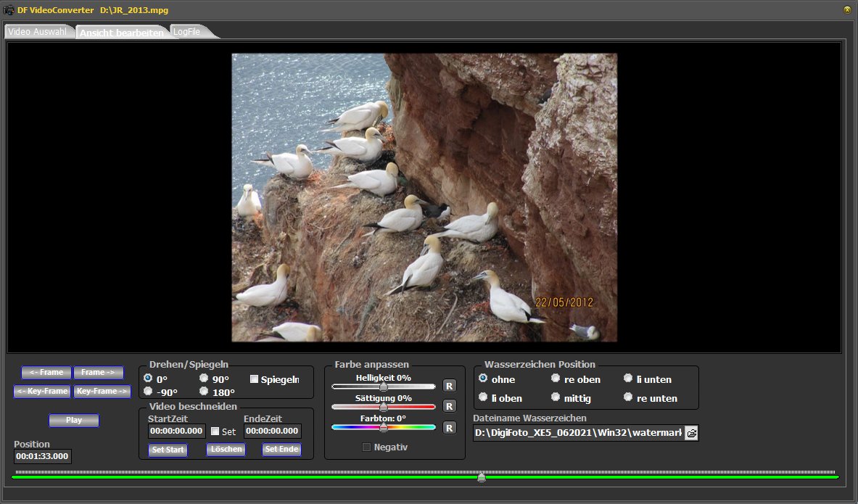858x504 pixels.
Task: Click the Helligkeit slider handle
Action: (384, 387)
